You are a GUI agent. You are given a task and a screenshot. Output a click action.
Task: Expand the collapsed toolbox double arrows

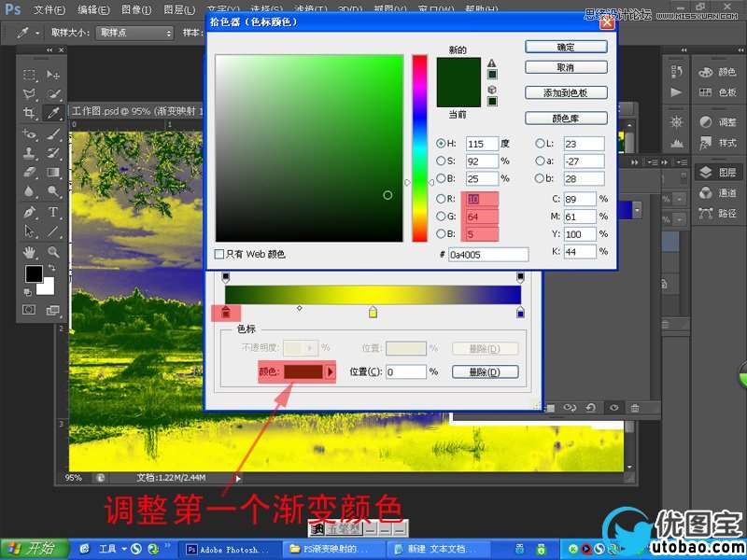[x=49, y=49]
